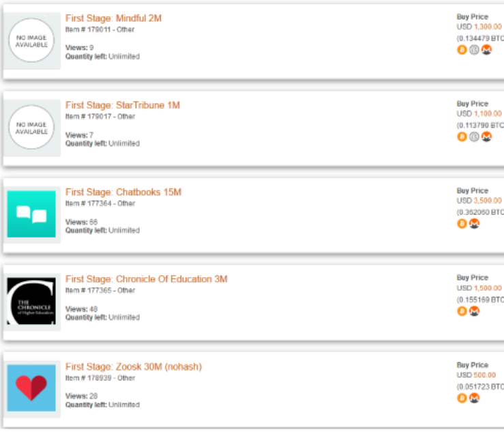Click Bitcoin icon on StarTribune 1M listing
This screenshot has height=432, width=504.
click(462, 136)
